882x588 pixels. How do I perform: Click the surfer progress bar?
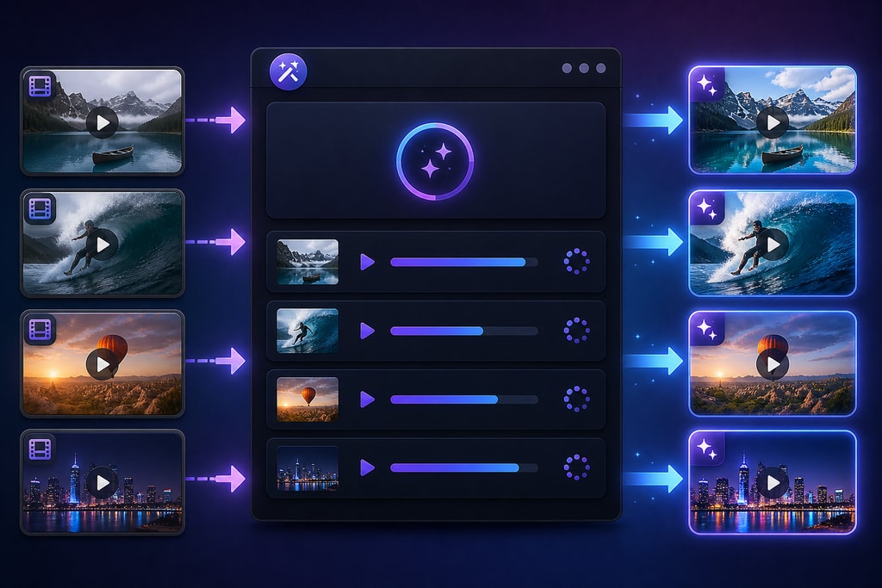pyautogui.click(x=464, y=331)
